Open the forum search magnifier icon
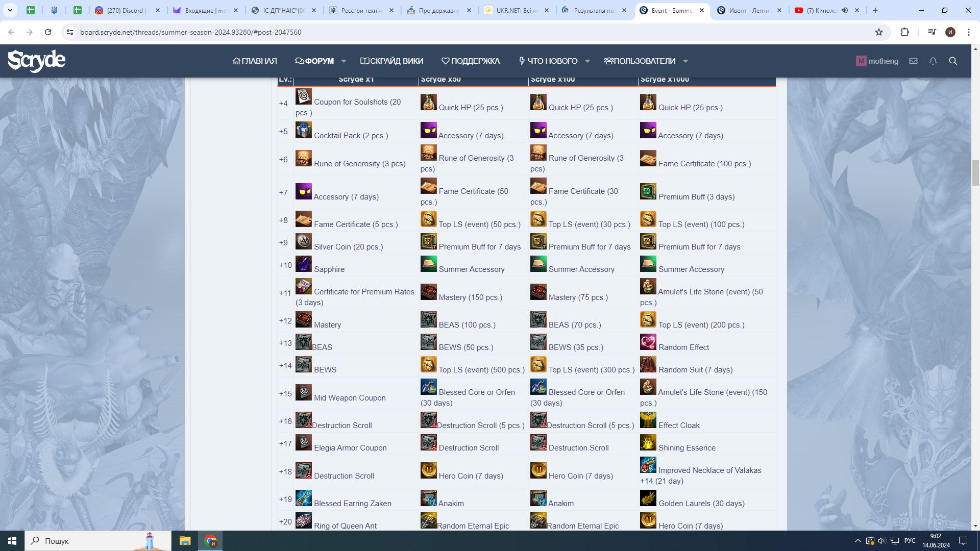Viewport: 980px width, 551px height. click(952, 61)
